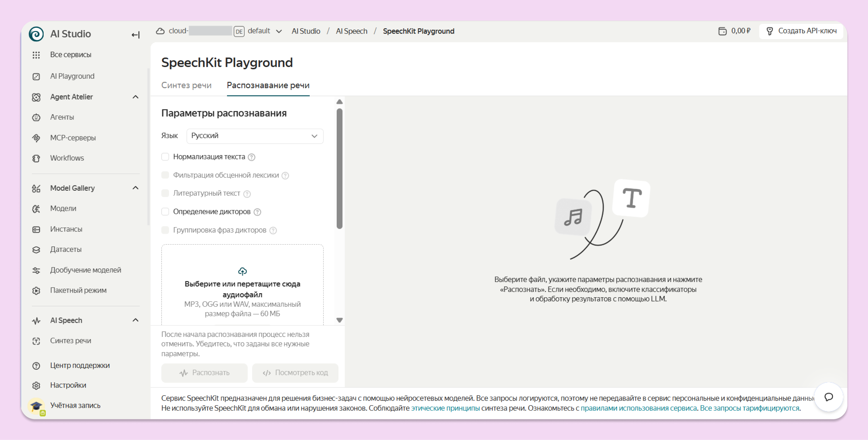Image resolution: width=868 pixels, height=440 pixels.
Task: Click the Agent Atelier icon
Action: click(36, 97)
